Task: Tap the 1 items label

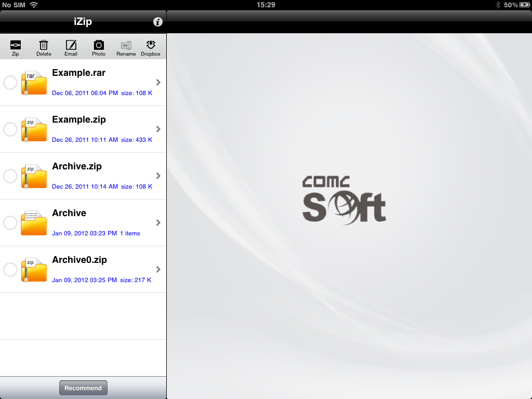Action: click(x=130, y=233)
